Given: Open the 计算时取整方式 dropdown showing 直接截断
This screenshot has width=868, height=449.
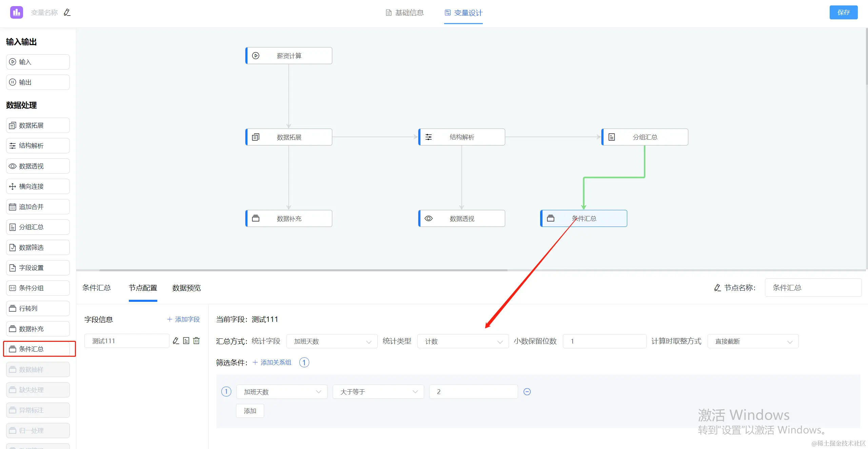Looking at the screenshot, I should pyautogui.click(x=753, y=341).
